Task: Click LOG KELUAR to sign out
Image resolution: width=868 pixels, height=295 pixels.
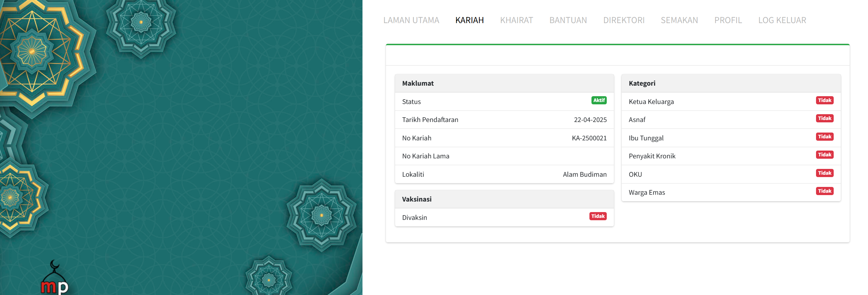Action: [782, 20]
